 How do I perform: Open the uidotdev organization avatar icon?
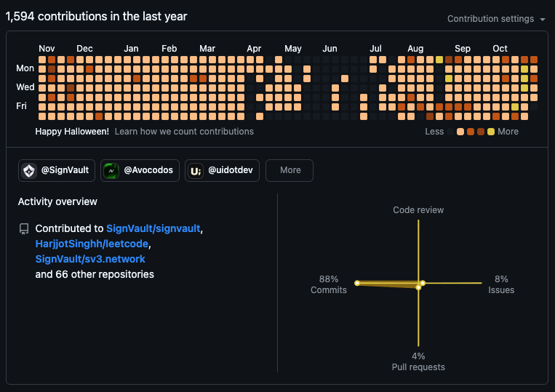(196, 171)
